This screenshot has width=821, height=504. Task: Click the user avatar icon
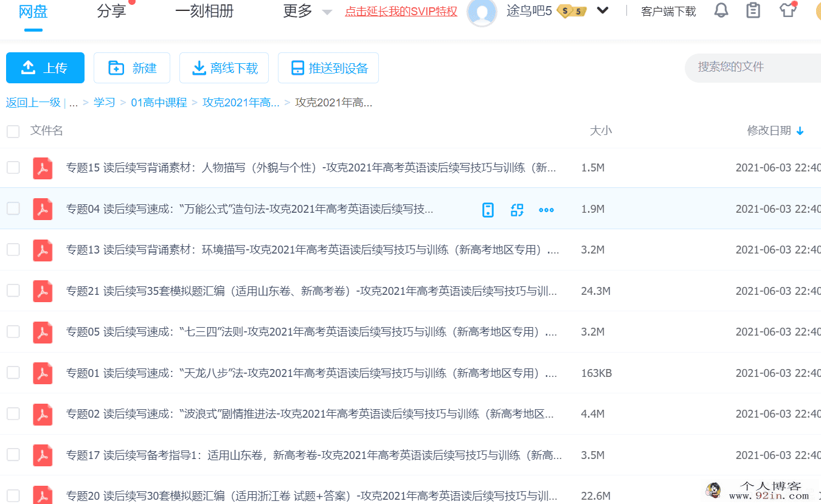[482, 12]
